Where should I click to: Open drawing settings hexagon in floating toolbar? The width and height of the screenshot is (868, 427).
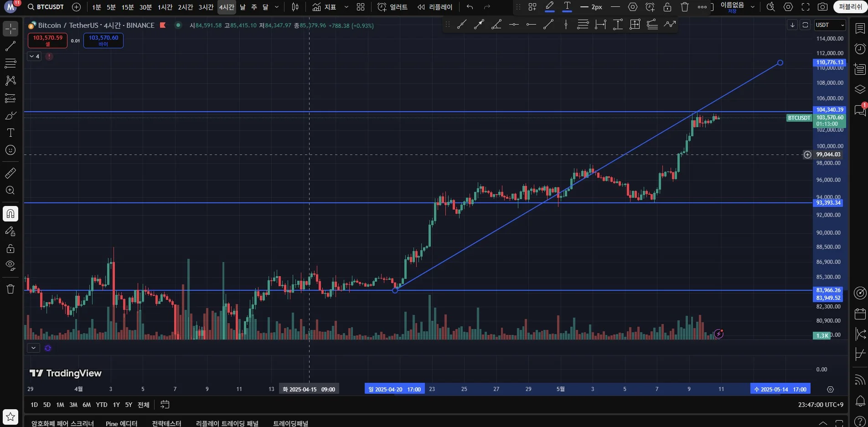(x=633, y=7)
